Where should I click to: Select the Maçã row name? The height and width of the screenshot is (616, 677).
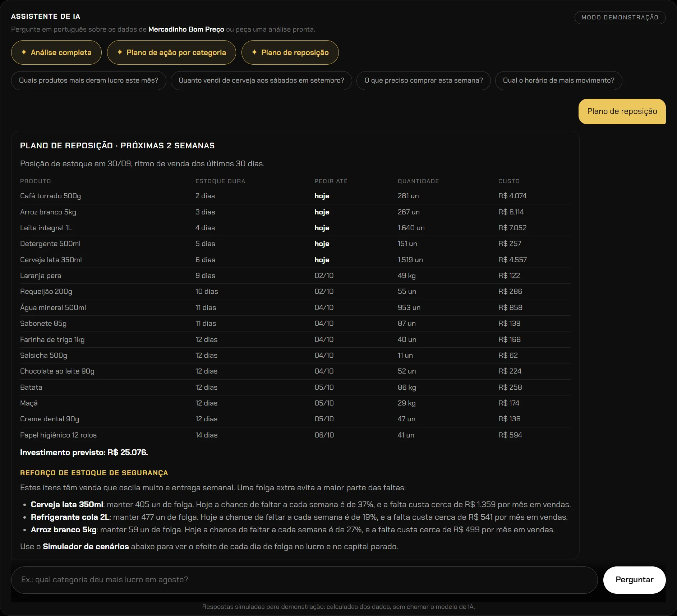click(29, 403)
